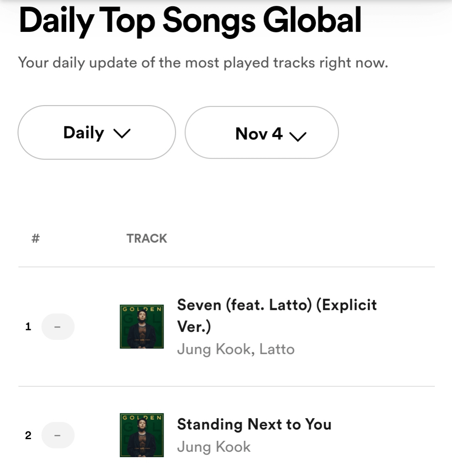Open the Latto artist link
Viewport: 452px width, 476px height.
[x=277, y=349]
